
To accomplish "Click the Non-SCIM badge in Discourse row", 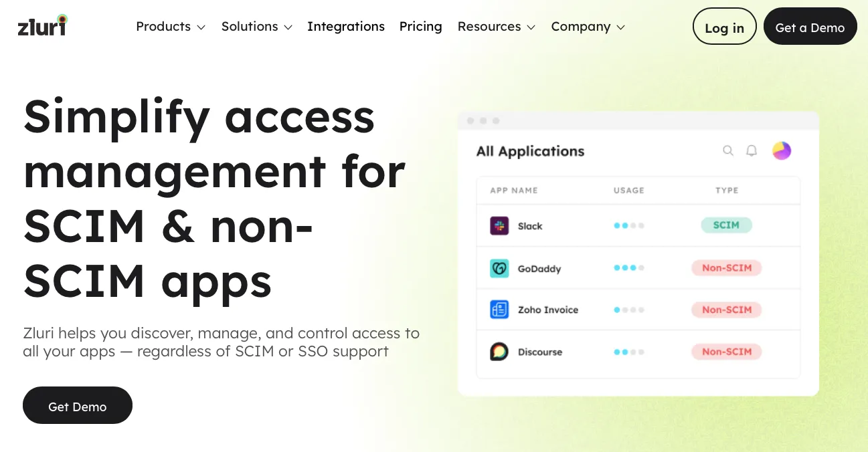I will (x=727, y=352).
